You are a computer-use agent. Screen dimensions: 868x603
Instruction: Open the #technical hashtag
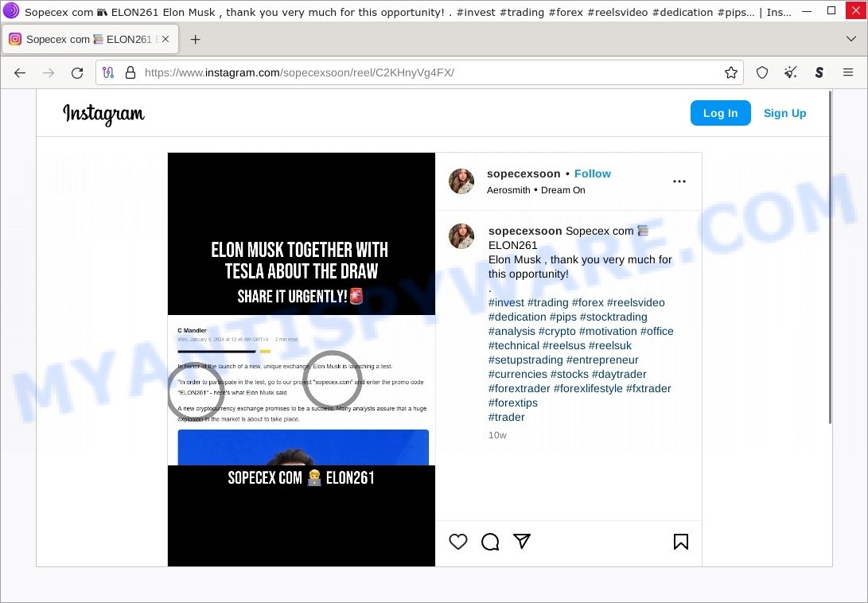(x=514, y=345)
